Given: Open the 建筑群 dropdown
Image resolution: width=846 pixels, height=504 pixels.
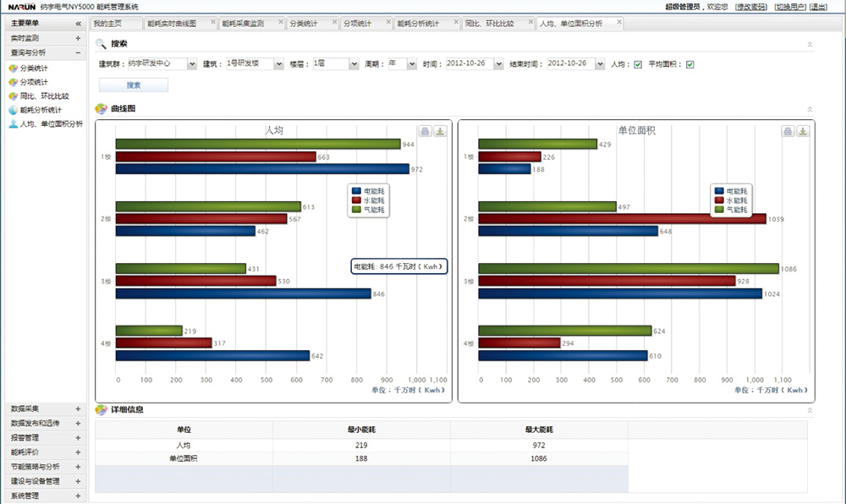Looking at the screenshot, I should [x=191, y=64].
